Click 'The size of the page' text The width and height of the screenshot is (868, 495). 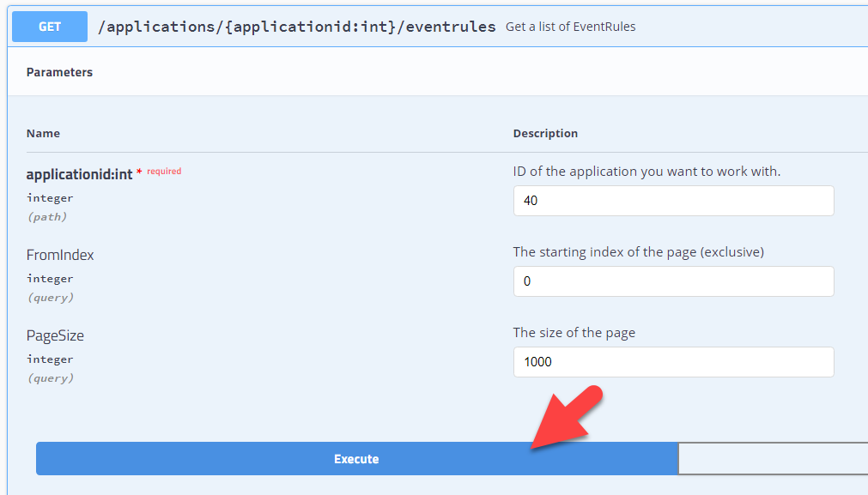pyautogui.click(x=574, y=333)
